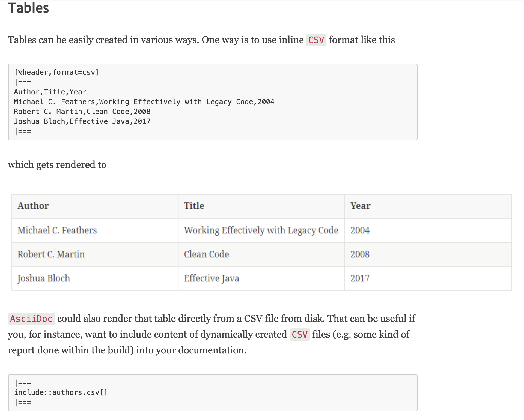Click the Michael C. Feathers CSV source line
Screen dimensions: 524x420
coord(144,102)
